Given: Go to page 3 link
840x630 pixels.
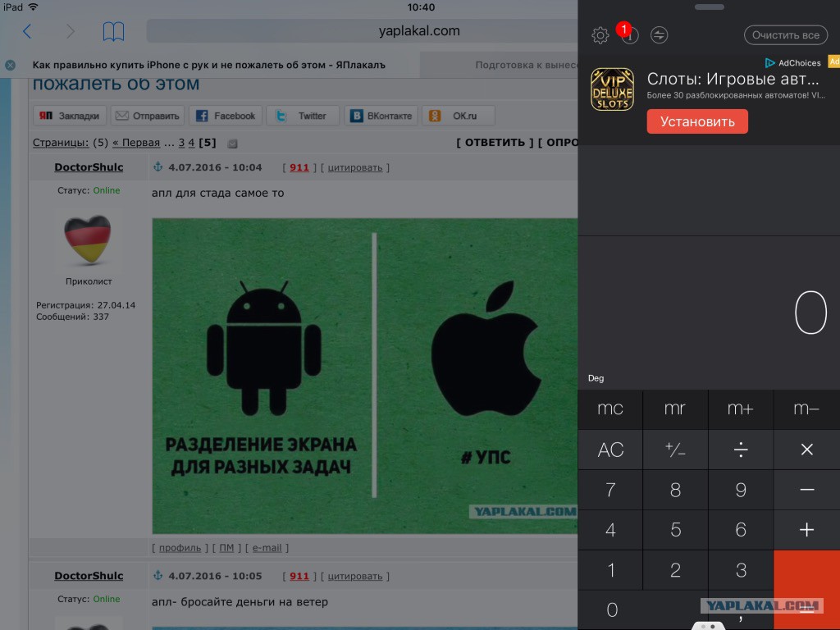Looking at the screenshot, I should (181, 143).
